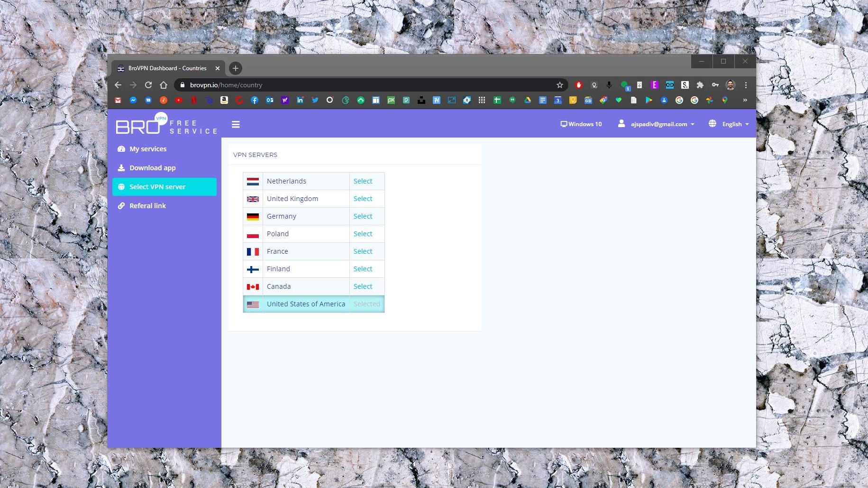
Task: Click the United States of America row text
Action: (x=306, y=304)
